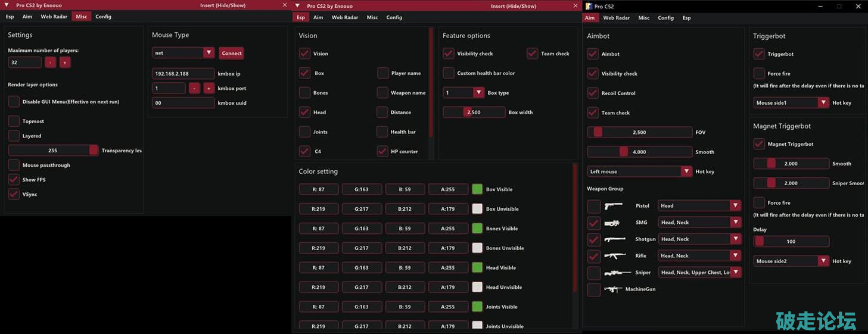Enable the Topmost checkbox
The width and height of the screenshot is (868, 334).
14,121
